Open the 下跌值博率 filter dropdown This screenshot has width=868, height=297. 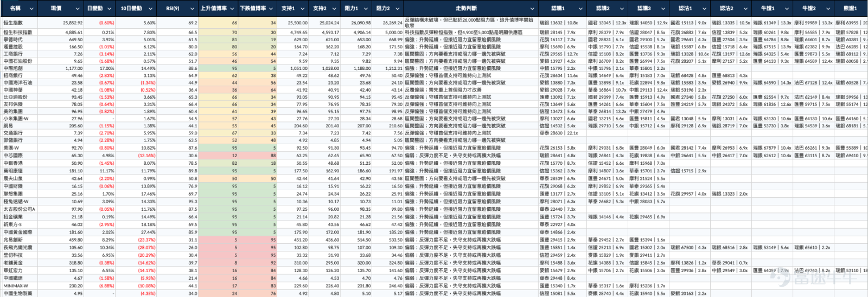[272, 9]
